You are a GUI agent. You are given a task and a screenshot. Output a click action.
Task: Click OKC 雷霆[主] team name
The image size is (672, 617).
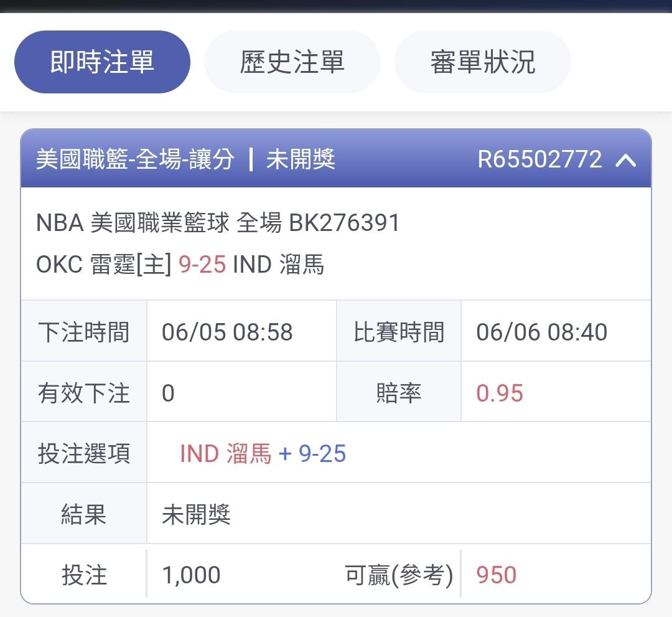[x=104, y=264]
